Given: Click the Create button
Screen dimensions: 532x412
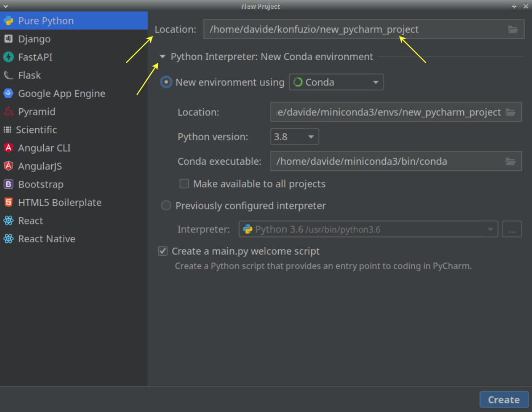Looking at the screenshot, I should pos(504,399).
